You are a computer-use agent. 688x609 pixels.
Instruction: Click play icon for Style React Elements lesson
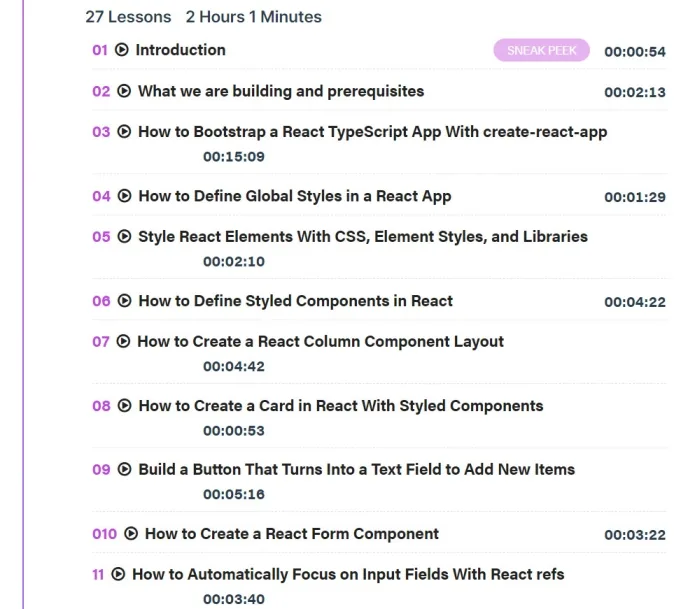click(124, 236)
